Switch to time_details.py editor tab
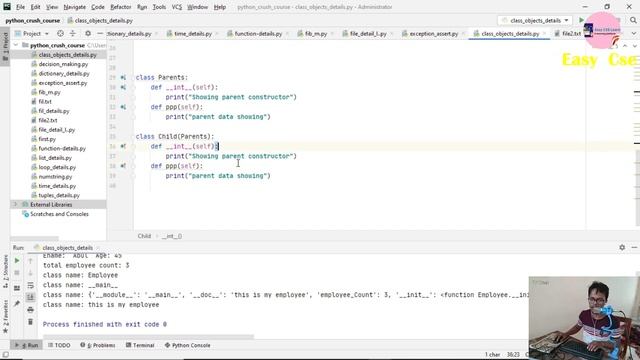Viewport: 640px width, 360px height. (x=192, y=33)
